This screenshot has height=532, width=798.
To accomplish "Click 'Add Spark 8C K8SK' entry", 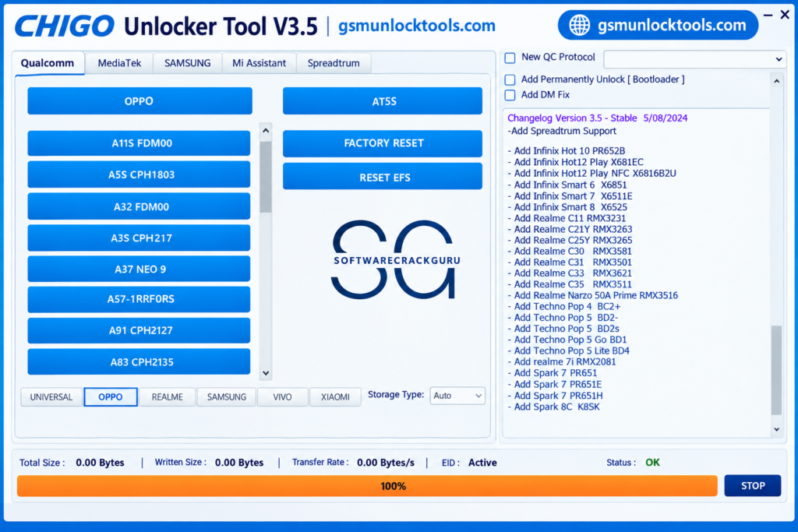I will [554, 407].
